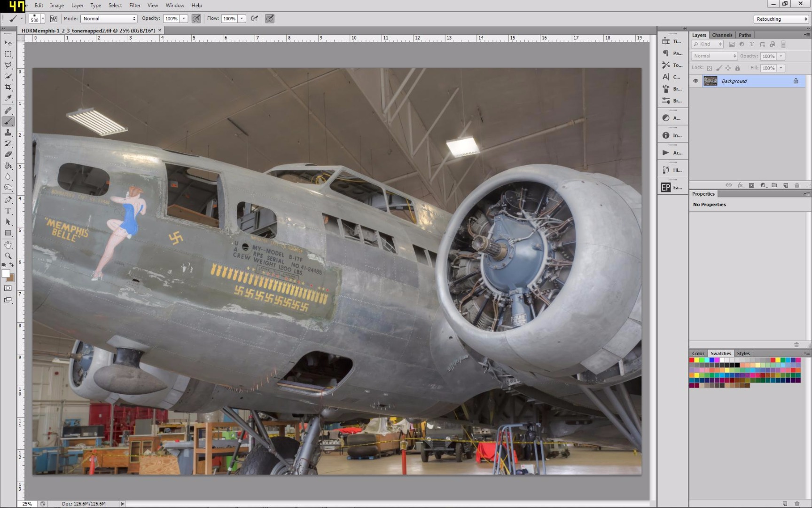Expand the collapsed Timeline panel
The image size is (812, 508).
pyautogui.click(x=672, y=41)
